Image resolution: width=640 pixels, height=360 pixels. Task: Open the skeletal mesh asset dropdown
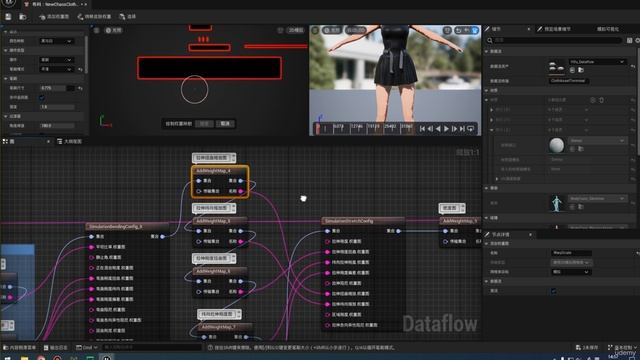597,198
